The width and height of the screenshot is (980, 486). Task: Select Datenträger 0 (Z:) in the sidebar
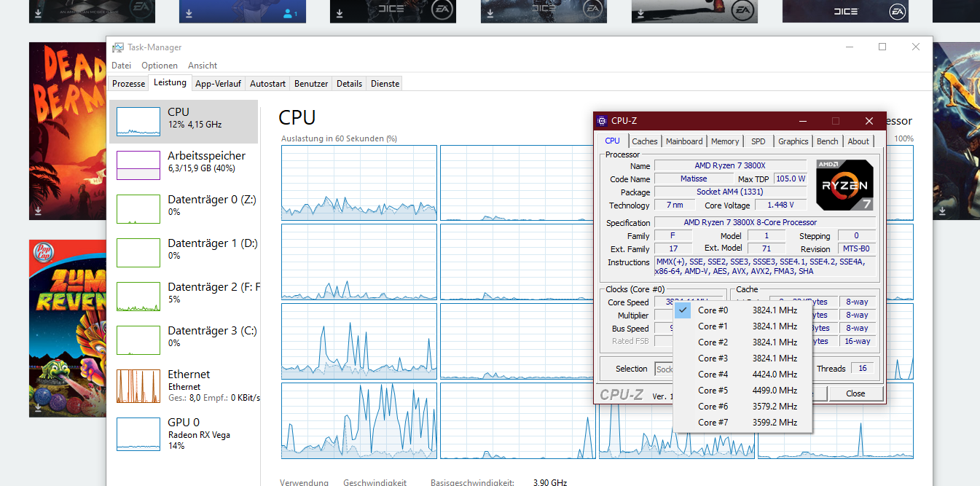coord(184,209)
